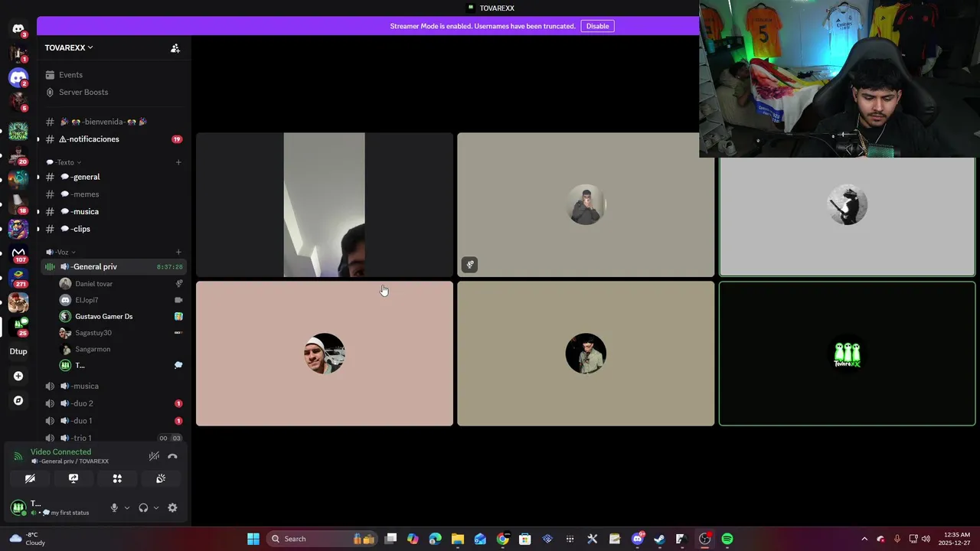Click user Sagastuy30 in the voice list
Image resolution: width=980 pixels, height=551 pixels.
point(121,333)
